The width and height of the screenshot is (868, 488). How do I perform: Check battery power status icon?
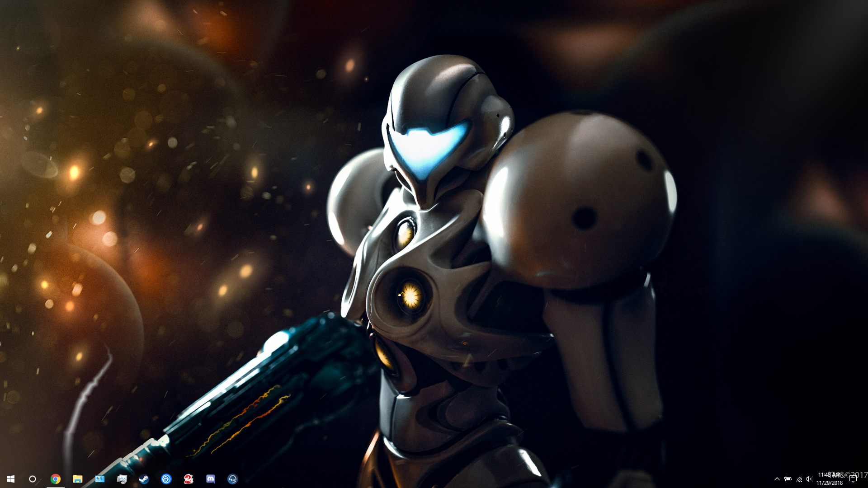[x=788, y=479]
